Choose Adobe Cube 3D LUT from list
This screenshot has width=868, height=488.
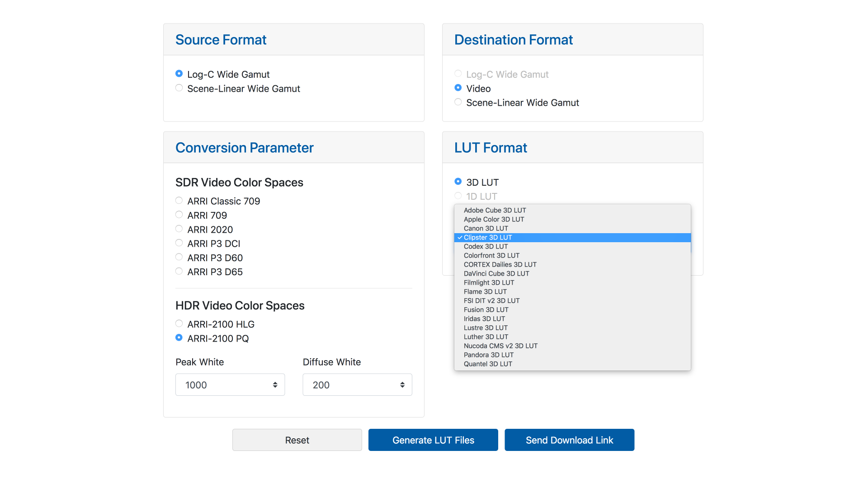[495, 210]
